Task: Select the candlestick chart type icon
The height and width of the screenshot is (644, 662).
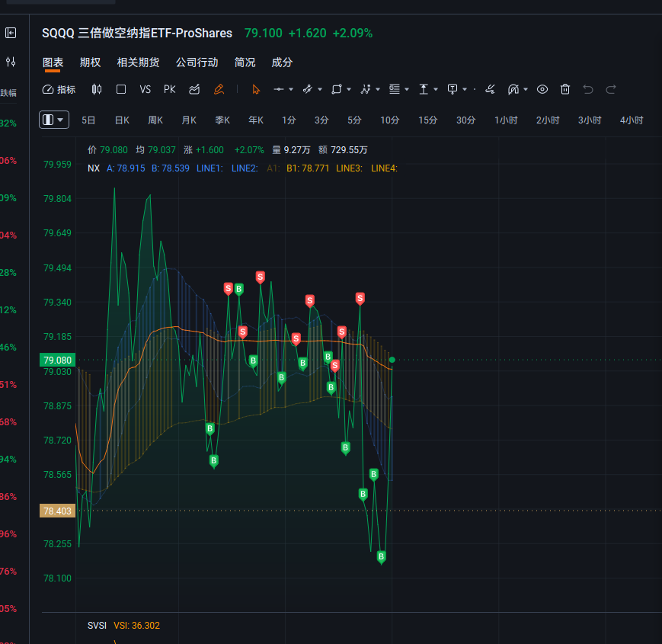Action: (97, 89)
